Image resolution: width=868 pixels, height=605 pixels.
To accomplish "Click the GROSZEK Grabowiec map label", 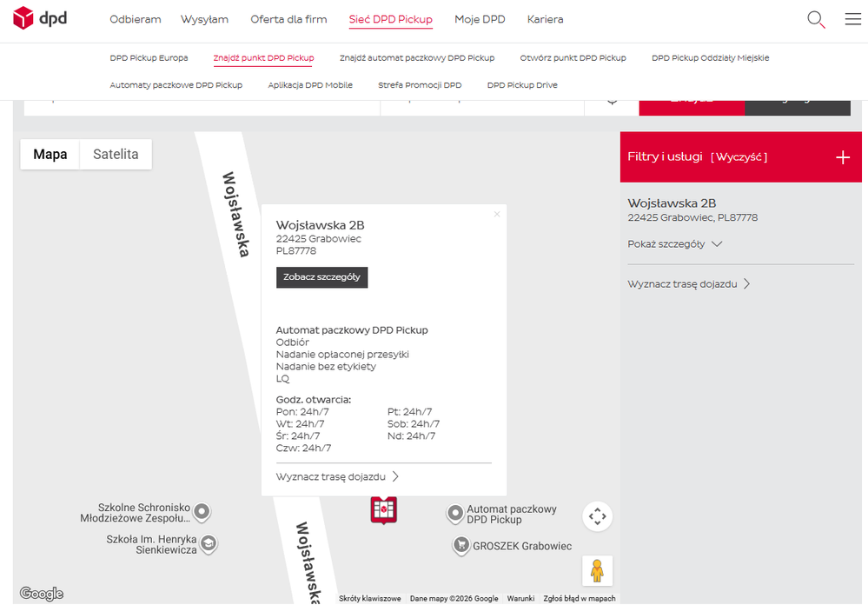I will [x=522, y=546].
